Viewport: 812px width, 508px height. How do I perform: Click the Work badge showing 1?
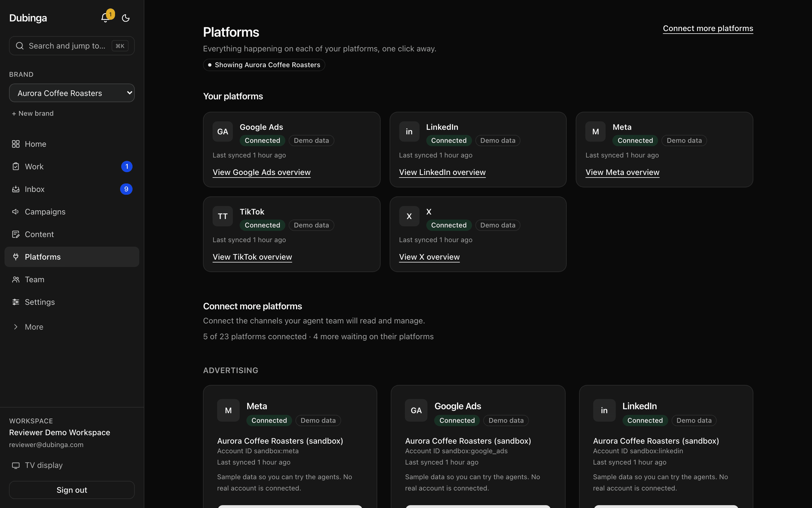(127, 167)
